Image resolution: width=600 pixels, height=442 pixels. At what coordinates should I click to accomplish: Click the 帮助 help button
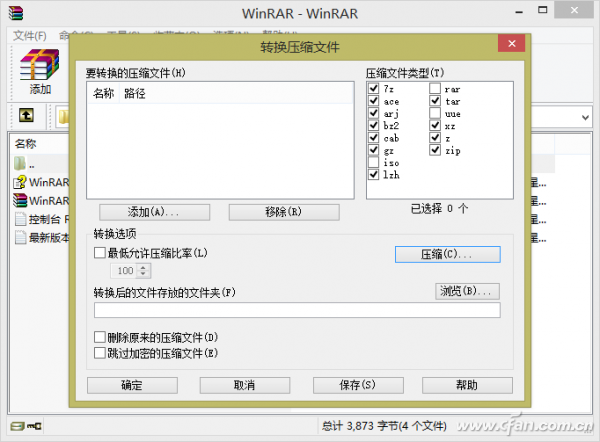(467, 385)
